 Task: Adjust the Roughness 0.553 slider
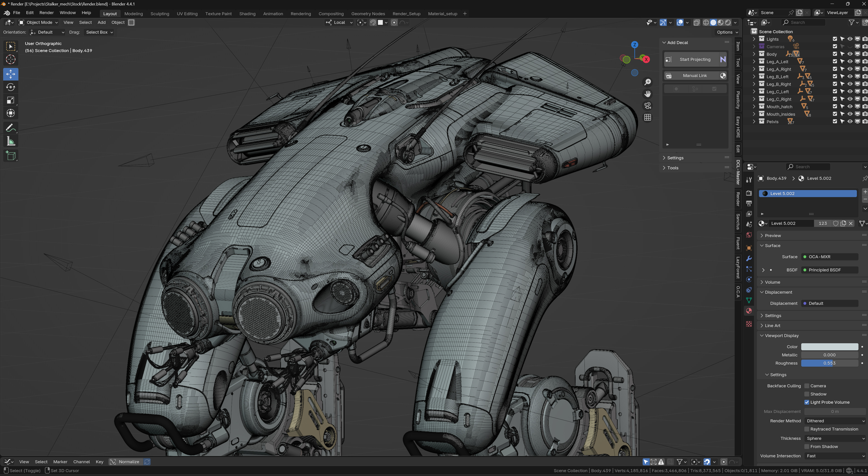coord(829,363)
